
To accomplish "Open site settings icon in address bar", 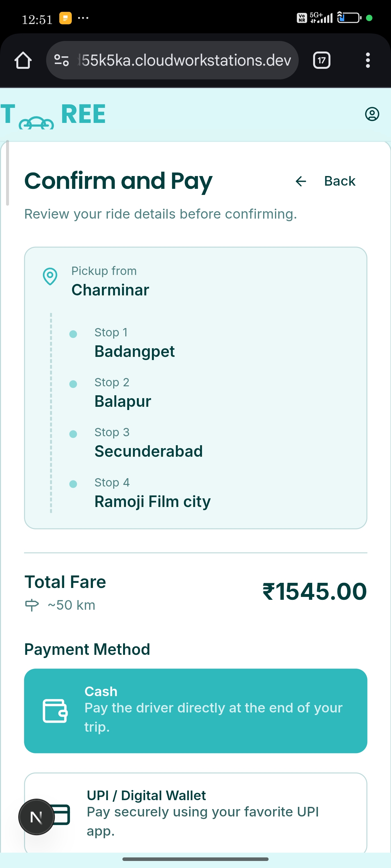I will pyautogui.click(x=62, y=60).
